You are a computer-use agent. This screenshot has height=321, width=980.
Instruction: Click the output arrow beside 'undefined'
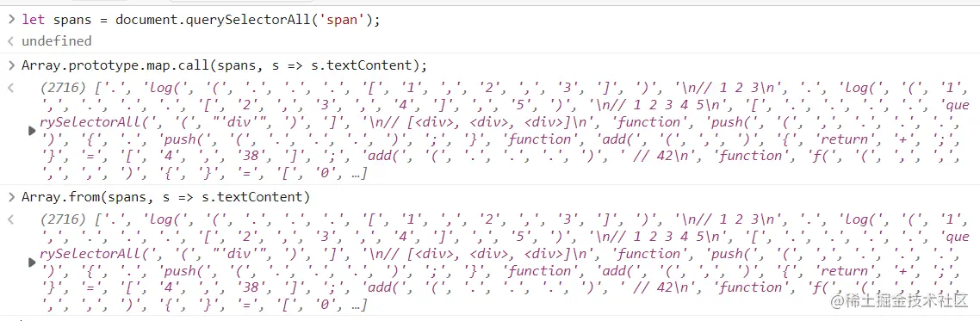coord(10,41)
